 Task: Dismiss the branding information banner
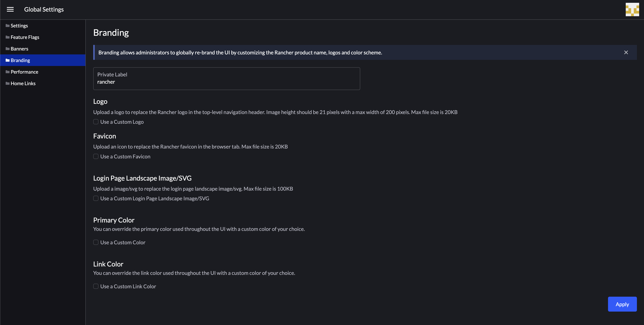(x=626, y=52)
